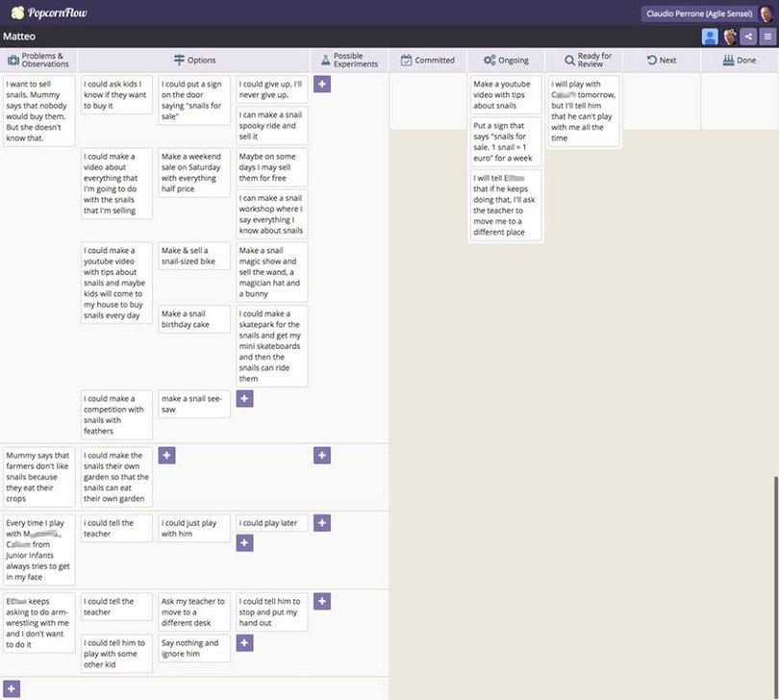Click the Done column header

tap(740, 61)
